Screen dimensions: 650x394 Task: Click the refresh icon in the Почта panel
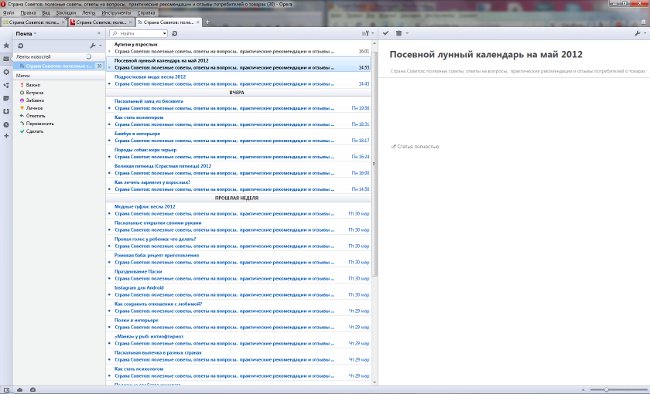coord(20,46)
